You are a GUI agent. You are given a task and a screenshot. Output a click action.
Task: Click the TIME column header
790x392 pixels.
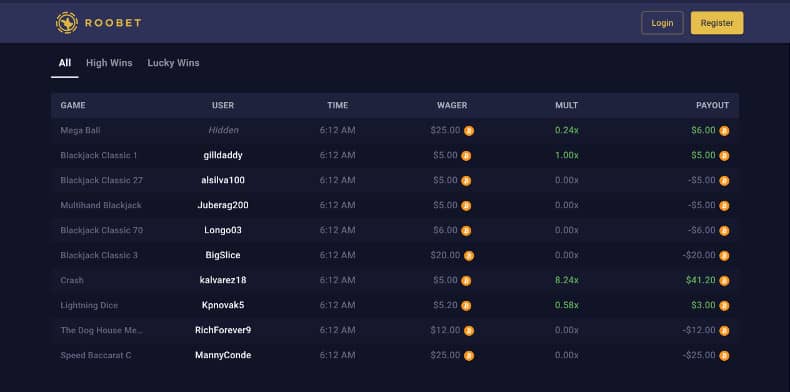(338, 105)
